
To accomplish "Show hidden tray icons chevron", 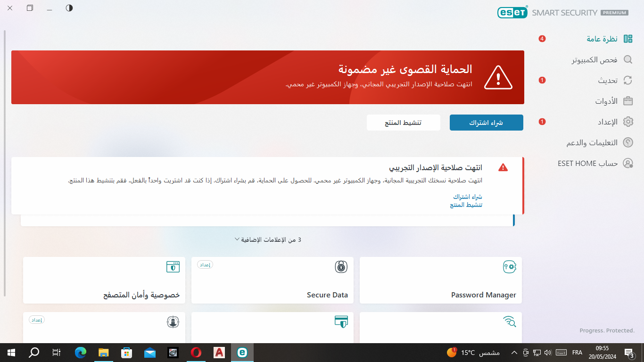I will point(514,353).
